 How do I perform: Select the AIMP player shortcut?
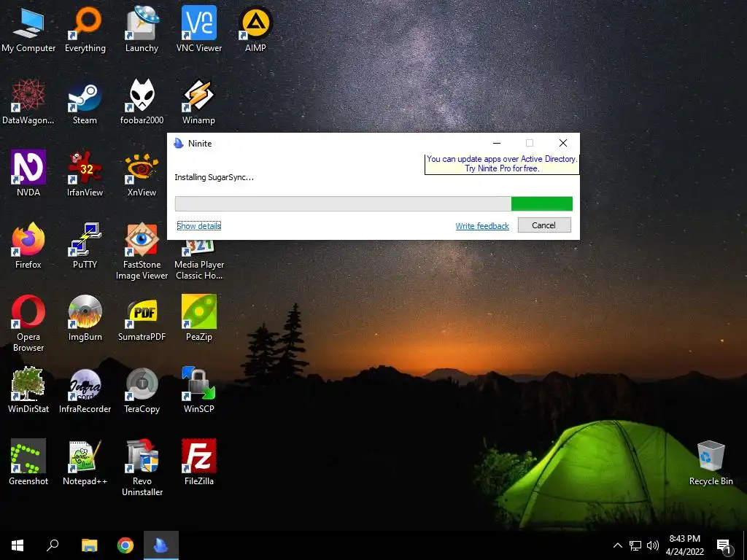click(255, 29)
